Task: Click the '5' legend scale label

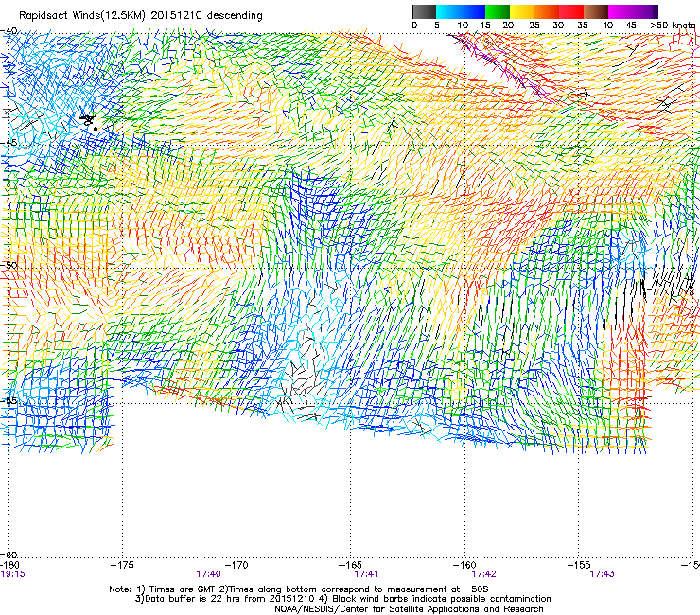Action: click(x=437, y=26)
